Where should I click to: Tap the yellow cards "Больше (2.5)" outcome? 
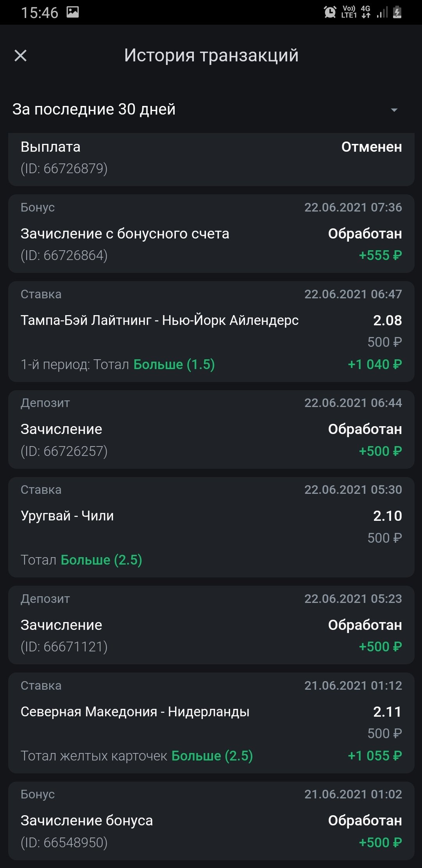click(212, 756)
